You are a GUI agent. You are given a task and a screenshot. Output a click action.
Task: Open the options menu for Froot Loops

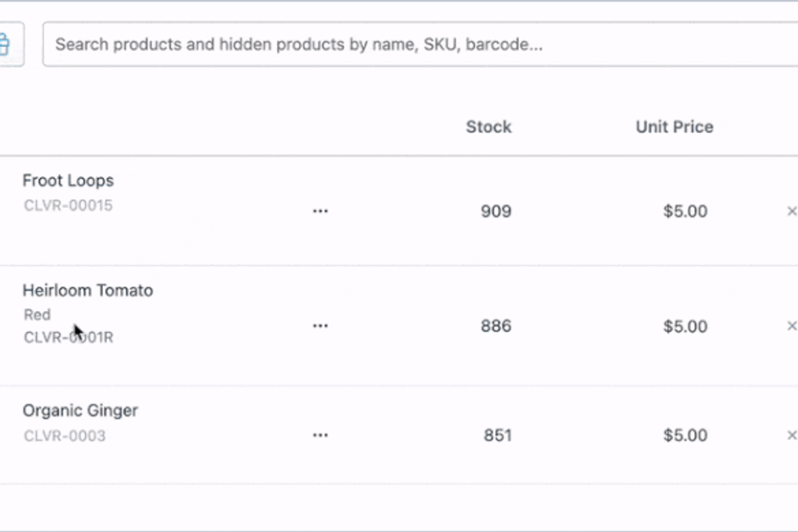pyautogui.click(x=320, y=211)
